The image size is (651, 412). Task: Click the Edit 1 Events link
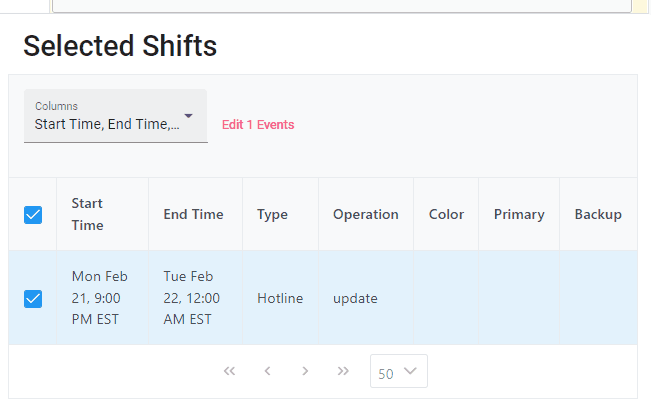pyautogui.click(x=258, y=125)
